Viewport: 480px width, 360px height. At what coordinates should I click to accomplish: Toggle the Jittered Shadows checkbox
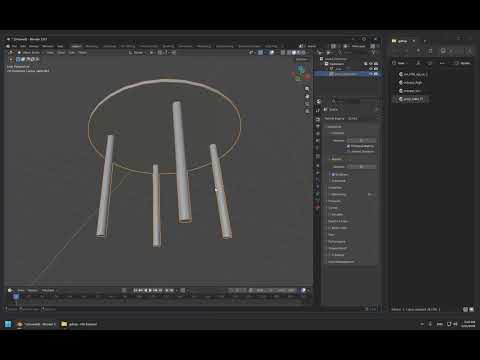click(349, 151)
